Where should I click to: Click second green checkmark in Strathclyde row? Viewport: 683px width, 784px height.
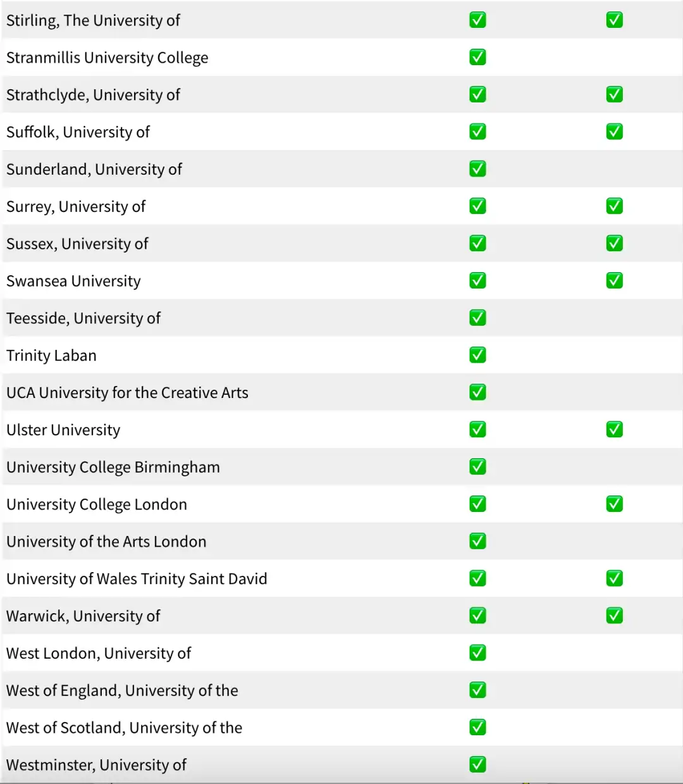point(614,94)
